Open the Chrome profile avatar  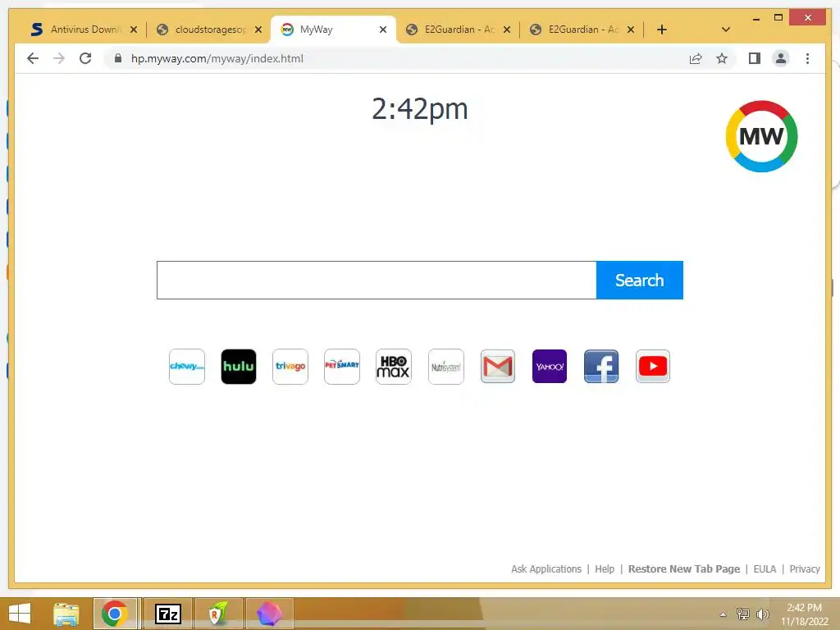click(x=781, y=58)
